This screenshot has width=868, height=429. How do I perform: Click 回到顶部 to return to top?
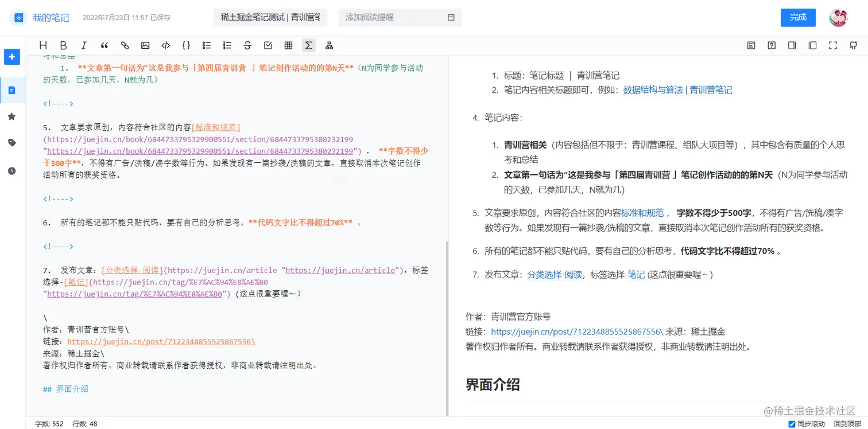click(x=847, y=424)
